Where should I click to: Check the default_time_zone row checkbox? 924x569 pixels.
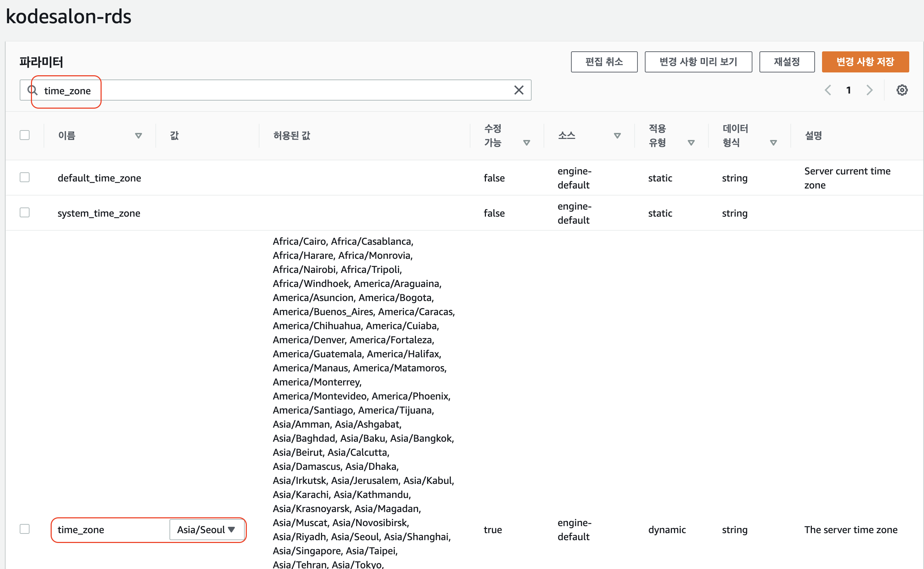(x=25, y=177)
